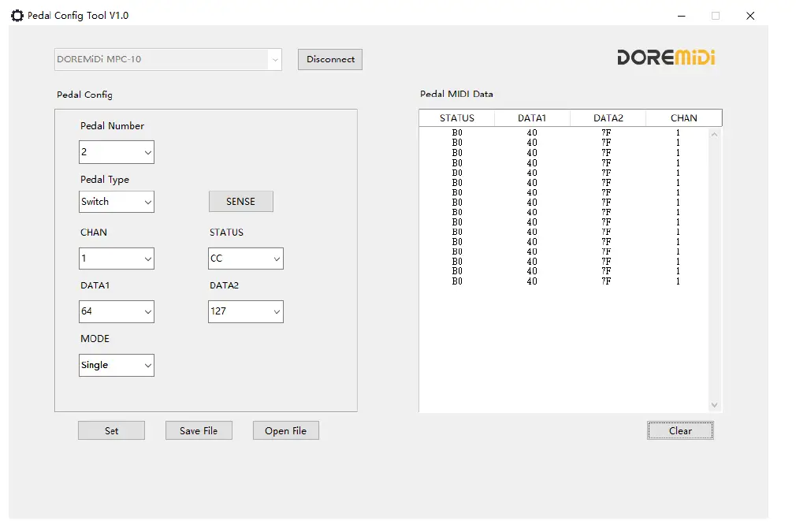Screen dimensions: 796x532
Task: Minimize the Pedal Config Tool window
Action: (681, 16)
